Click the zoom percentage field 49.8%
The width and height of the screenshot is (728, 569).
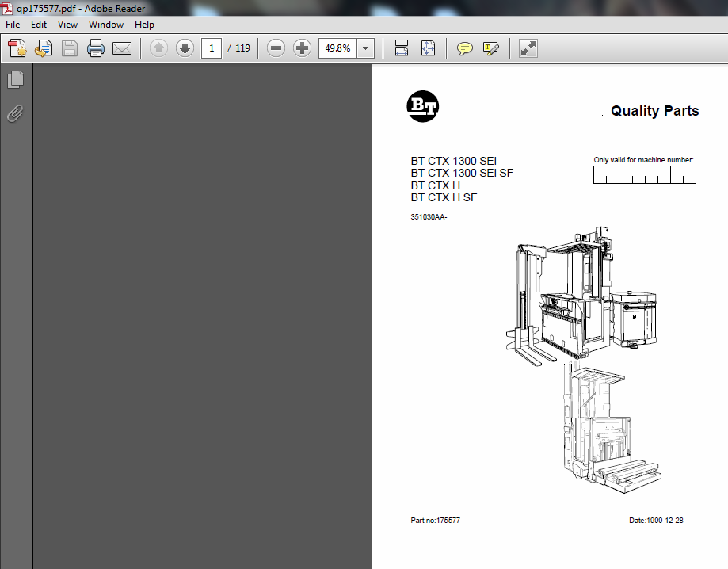tap(337, 48)
